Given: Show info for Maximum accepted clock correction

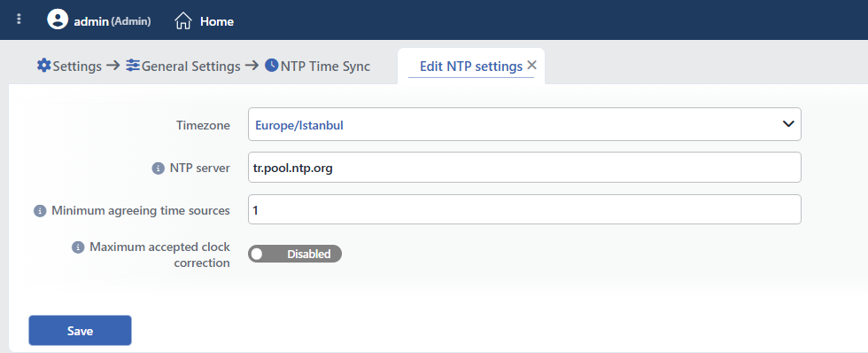Looking at the screenshot, I should 78,247.
